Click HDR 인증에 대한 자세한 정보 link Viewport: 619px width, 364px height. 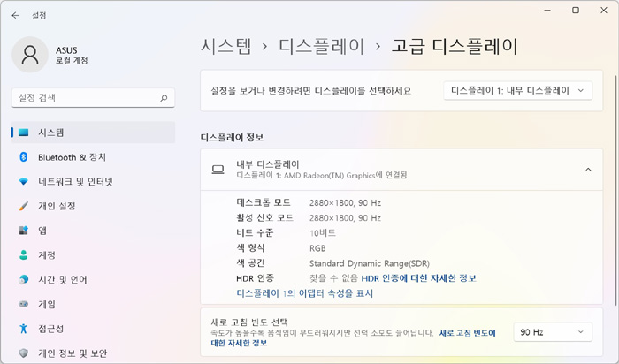click(x=418, y=278)
